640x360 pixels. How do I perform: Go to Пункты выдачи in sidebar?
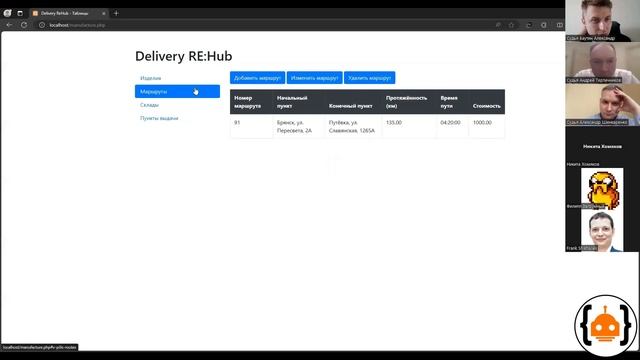point(159,118)
